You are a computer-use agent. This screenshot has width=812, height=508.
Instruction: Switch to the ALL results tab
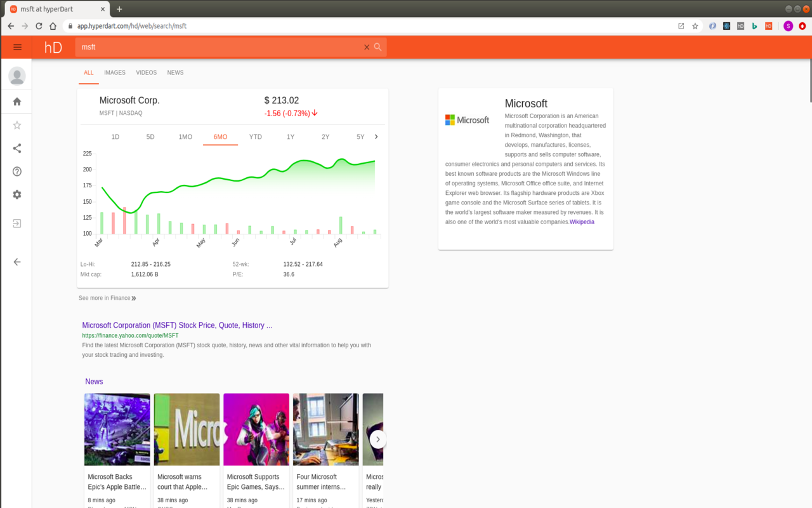[89, 73]
